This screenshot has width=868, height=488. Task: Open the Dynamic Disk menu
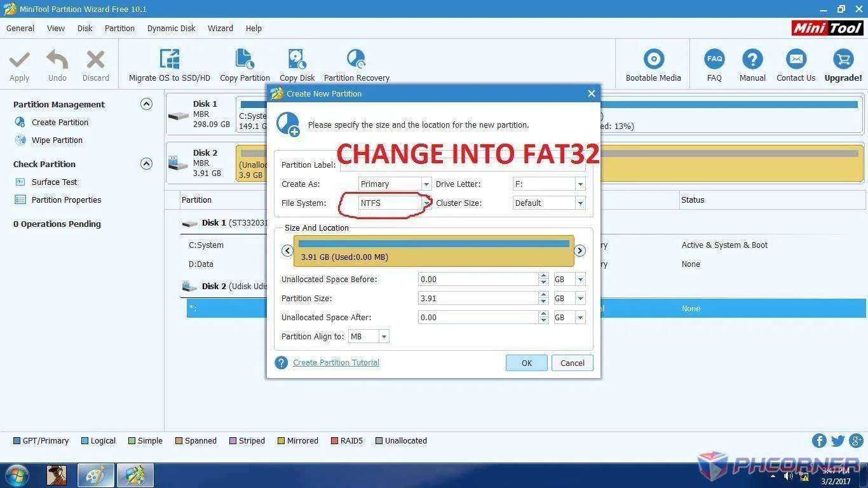coord(172,28)
